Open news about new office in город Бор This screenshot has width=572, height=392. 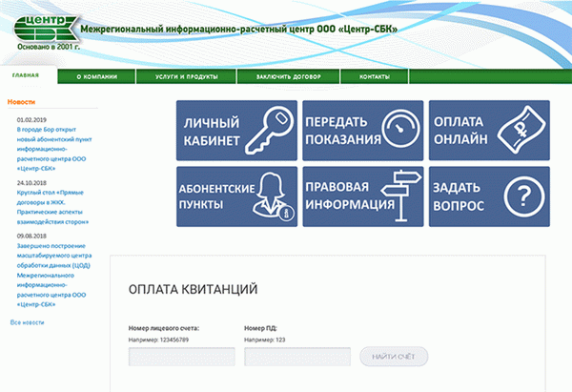tap(54, 149)
